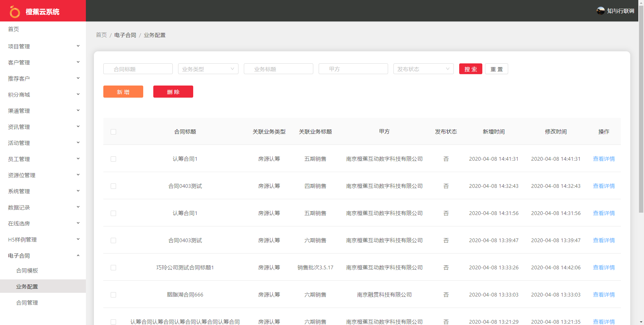This screenshot has height=325, width=644.
Task: View details of 合同0403测试 at 14:32:43
Action: pyautogui.click(x=604, y=186)
